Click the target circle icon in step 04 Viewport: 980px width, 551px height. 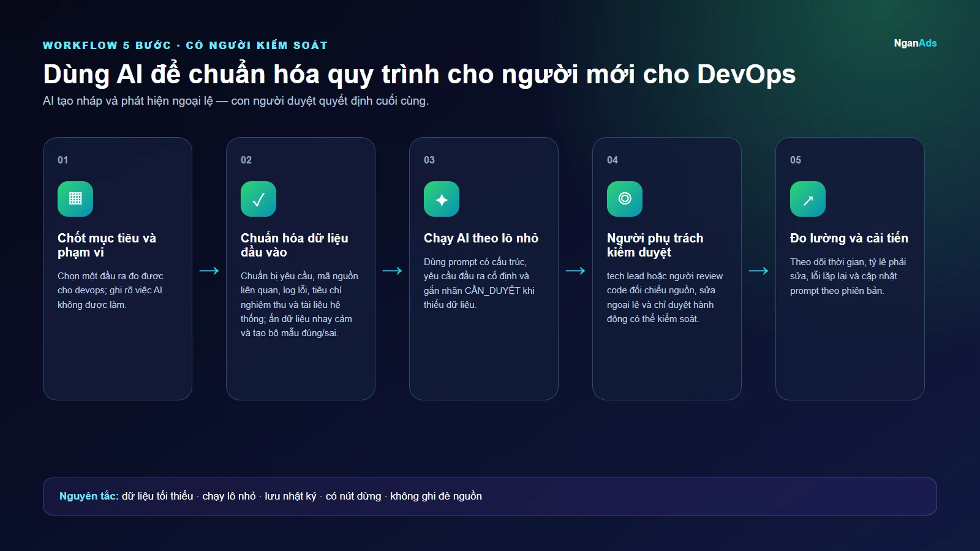[x=625, y=199]
